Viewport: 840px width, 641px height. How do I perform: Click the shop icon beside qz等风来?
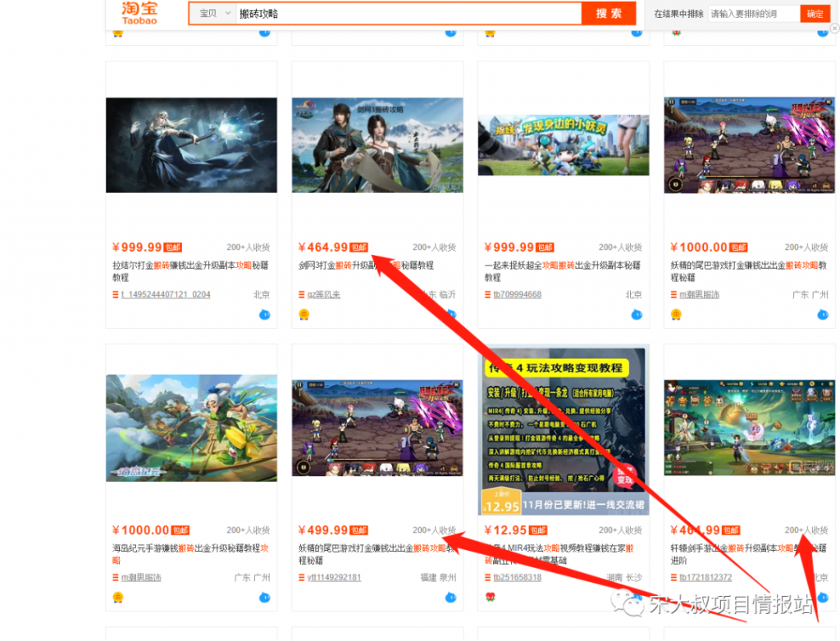pyautogui.click(x=301, y=294)
